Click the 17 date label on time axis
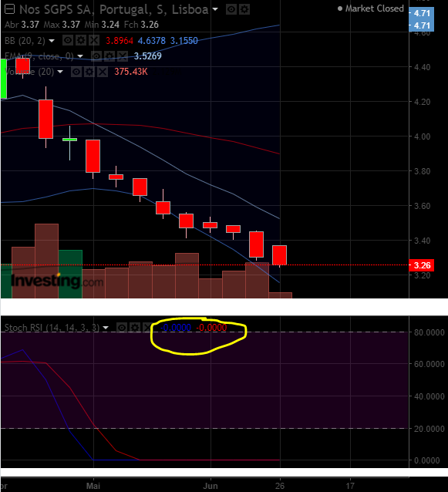The width and height of the screenshot is (448, 492). pos(350,486)
